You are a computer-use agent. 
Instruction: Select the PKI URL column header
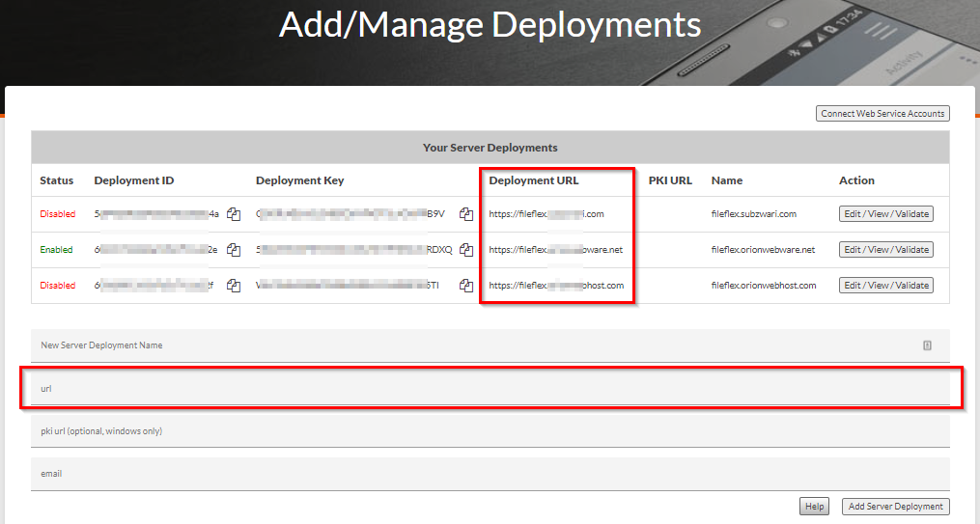pos(670,180)
